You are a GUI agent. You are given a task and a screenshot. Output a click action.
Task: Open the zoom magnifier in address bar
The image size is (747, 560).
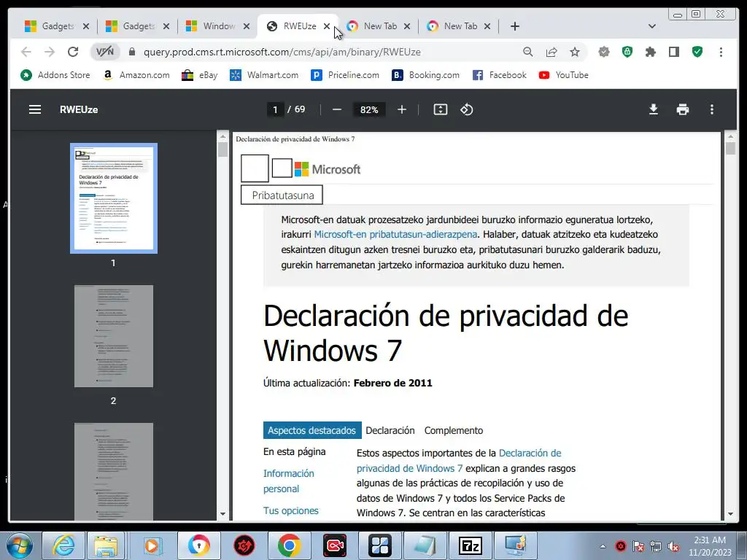528,52
